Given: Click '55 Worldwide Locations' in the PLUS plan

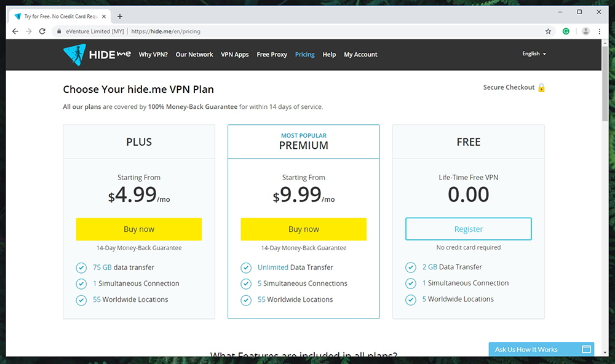Looking at the screenshot, I should [x=130, y=299].
